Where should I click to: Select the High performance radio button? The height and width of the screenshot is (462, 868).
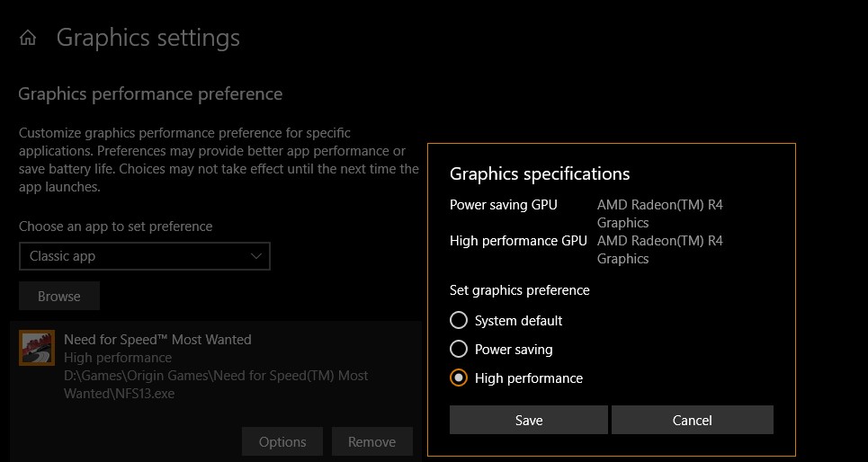459,378
